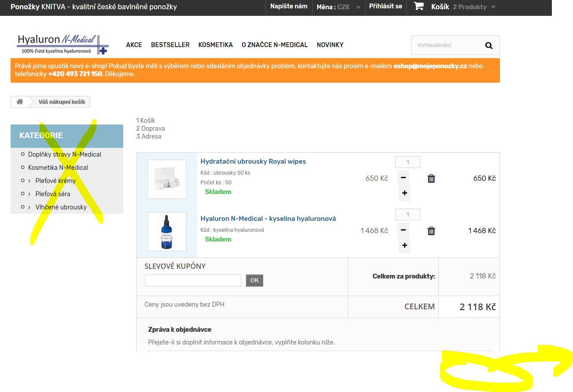
Task: Expand the Košík 2 Produkty dropdown
Action: coord(492,7)
